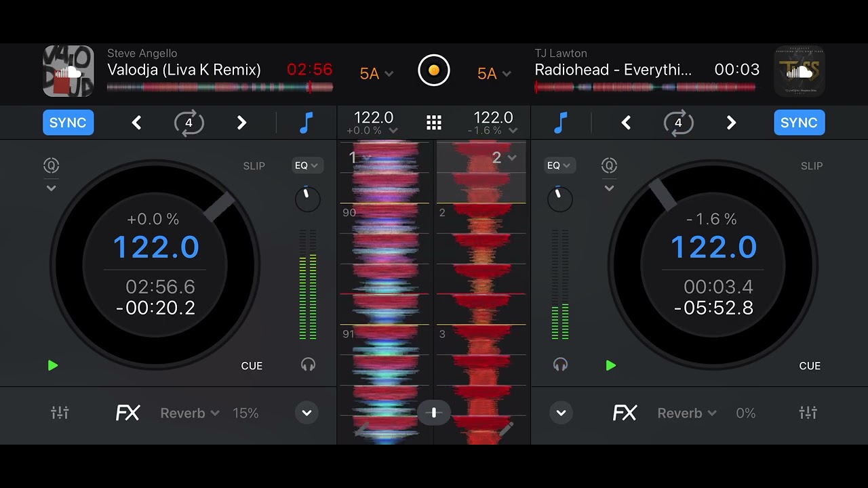Choose left deck Reverb effect dropdown
868x488 pixels.
click(x=190, y=413)
